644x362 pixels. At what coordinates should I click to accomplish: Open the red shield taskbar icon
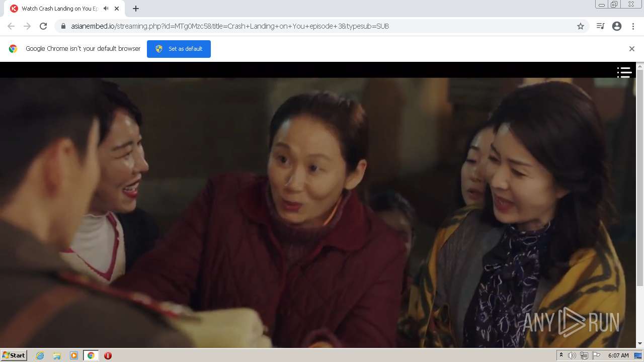tap(108, 355)
